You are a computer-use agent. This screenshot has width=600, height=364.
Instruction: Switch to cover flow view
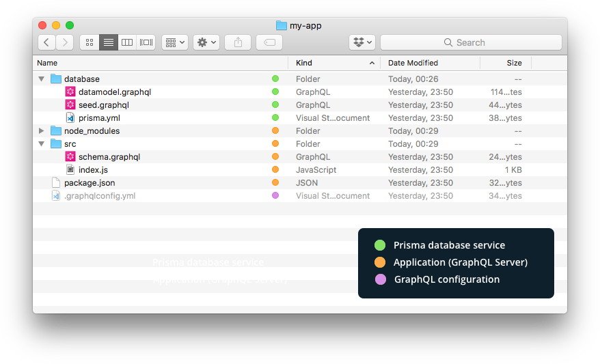click(146, 42)
